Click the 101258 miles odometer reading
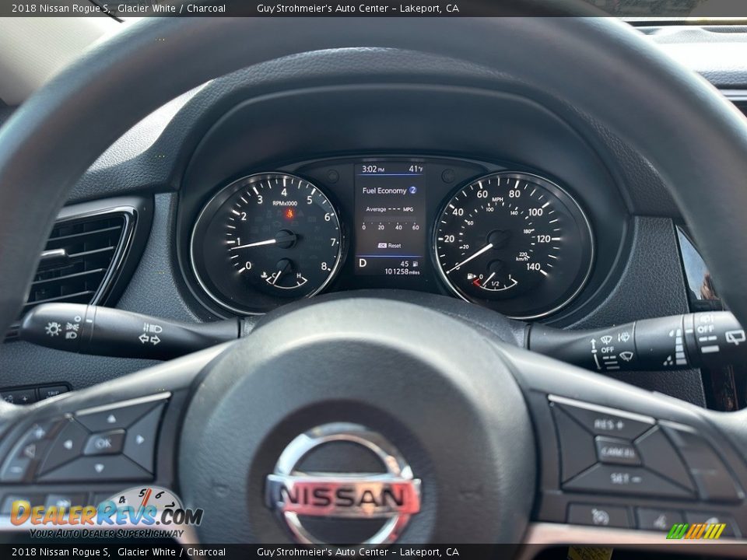Viewport: 747px width, 560px height. point(402,271)
